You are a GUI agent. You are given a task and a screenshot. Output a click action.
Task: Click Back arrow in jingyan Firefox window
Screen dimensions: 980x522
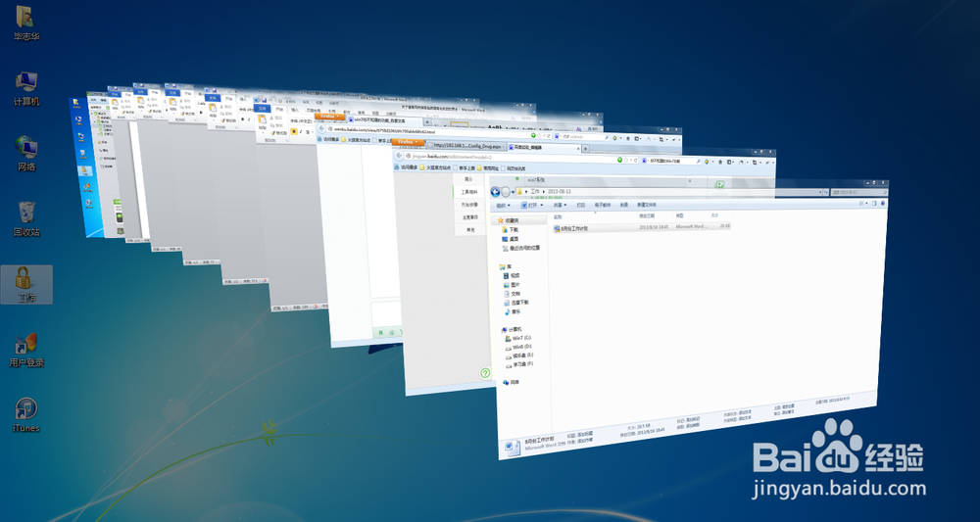click(399, 156)
